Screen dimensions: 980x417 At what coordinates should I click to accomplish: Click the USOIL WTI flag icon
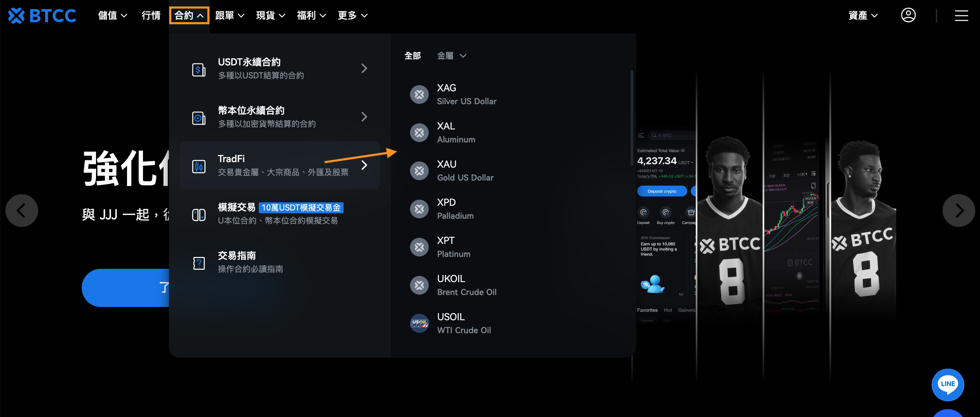point(419,323)
